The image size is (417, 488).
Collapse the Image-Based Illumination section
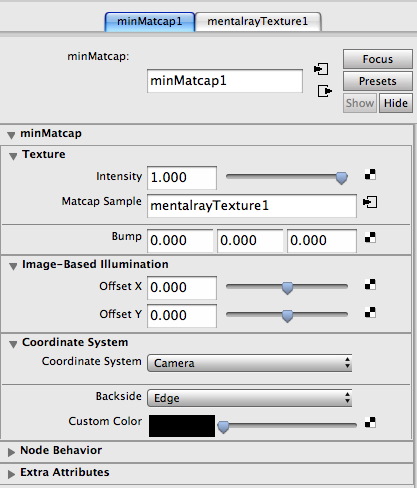(13, 266)
